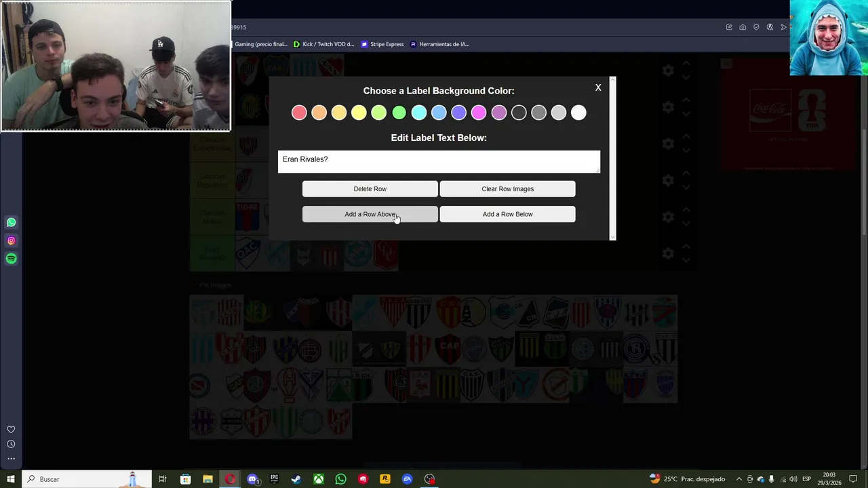Screen dimensions: 868x488
Task: Pick the bright yellow label color
Action: click(359, 113)
